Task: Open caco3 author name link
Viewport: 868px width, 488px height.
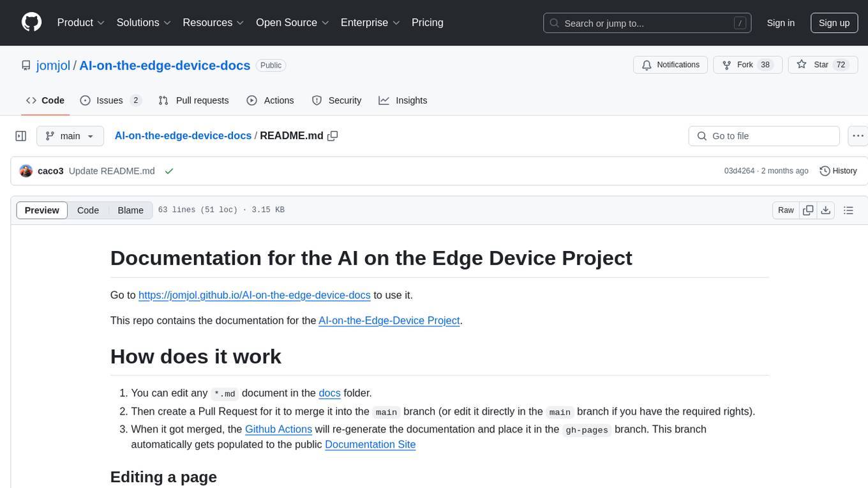Action: pyautogui.click(x=50, y=171)
